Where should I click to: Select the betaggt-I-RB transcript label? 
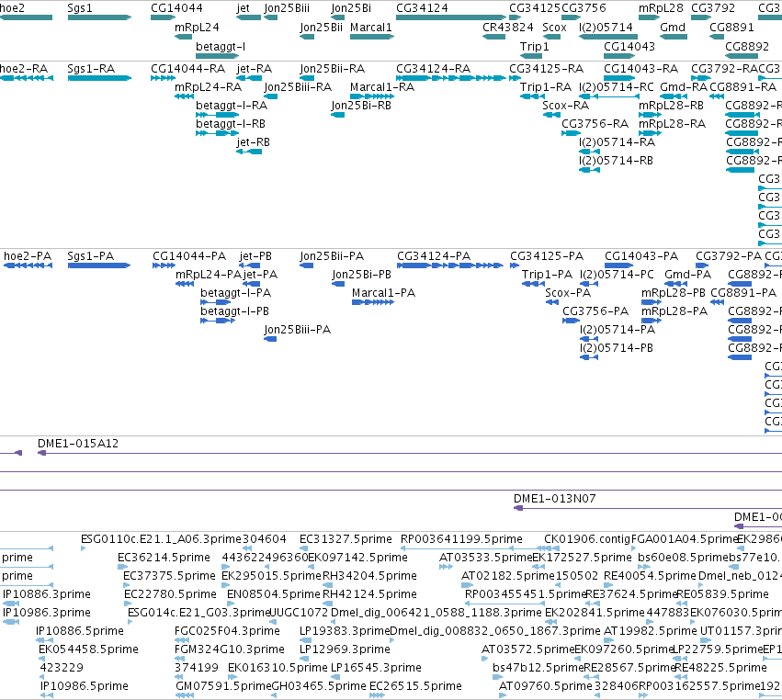coord(231,124)
